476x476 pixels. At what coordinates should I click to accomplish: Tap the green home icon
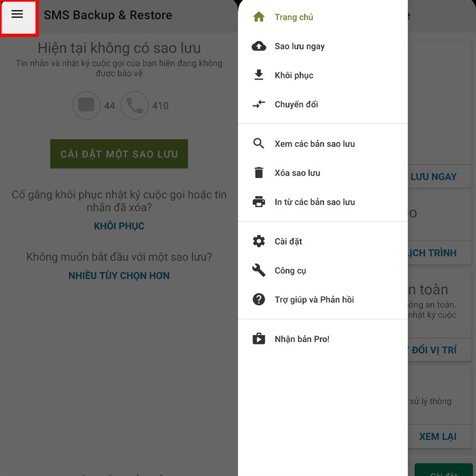259,17
